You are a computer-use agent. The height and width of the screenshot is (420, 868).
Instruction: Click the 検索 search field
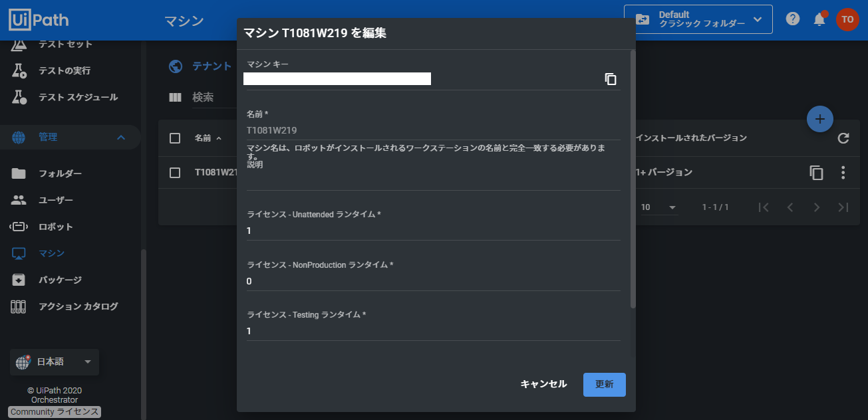point(213,98)
